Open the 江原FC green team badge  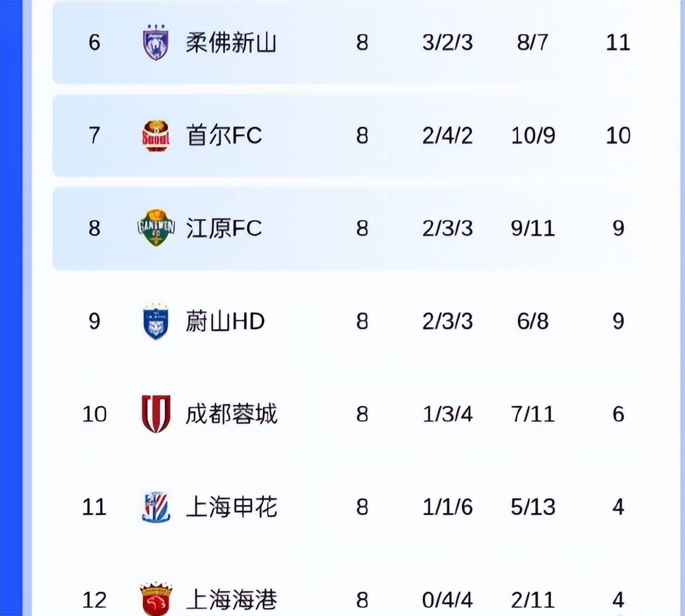click(x=156, y=228)
